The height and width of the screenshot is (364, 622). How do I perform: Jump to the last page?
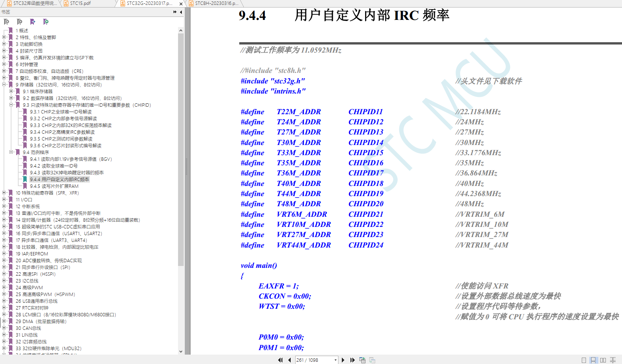click(352, 360)
